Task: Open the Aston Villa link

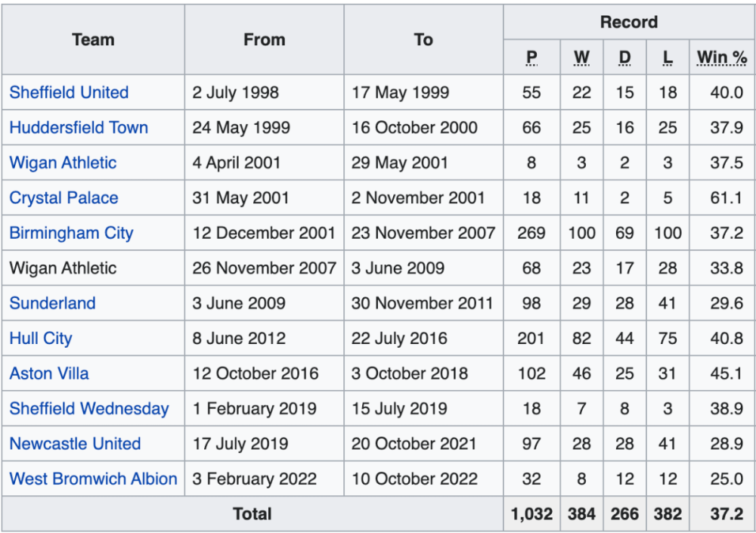Action: pos(49,373)
